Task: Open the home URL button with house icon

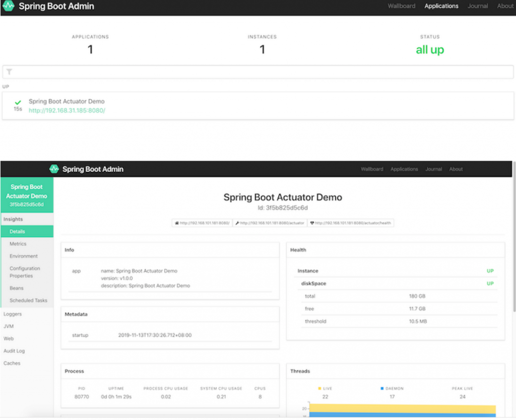Action: 202,223
